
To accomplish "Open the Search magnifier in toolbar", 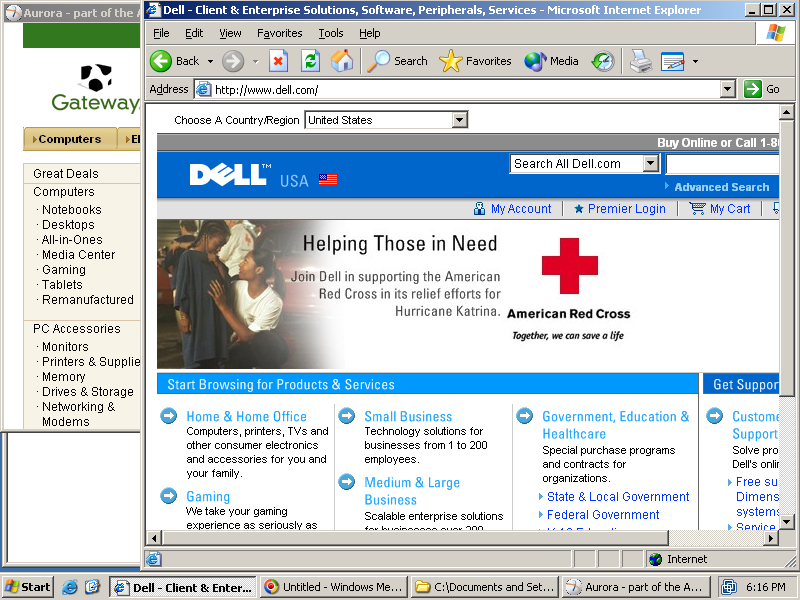I will click(x=379, y=61).
